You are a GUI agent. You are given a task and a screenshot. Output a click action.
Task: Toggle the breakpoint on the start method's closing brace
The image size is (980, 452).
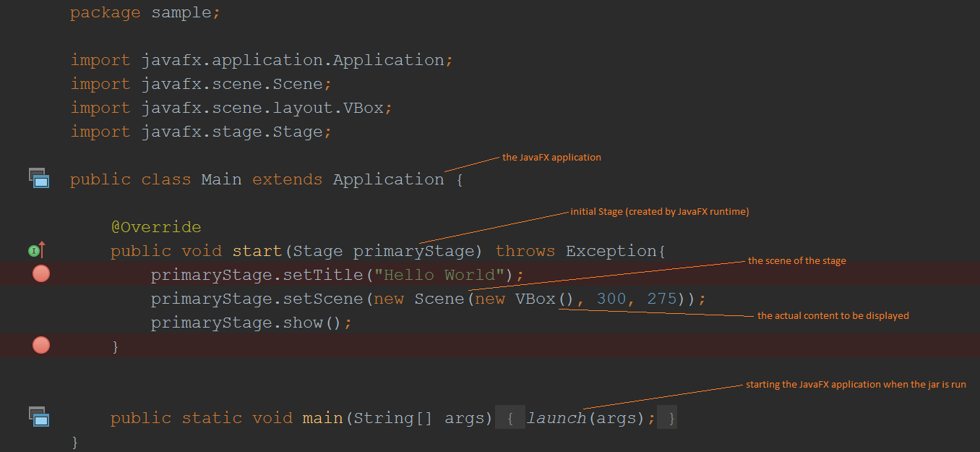coord(41,346)
